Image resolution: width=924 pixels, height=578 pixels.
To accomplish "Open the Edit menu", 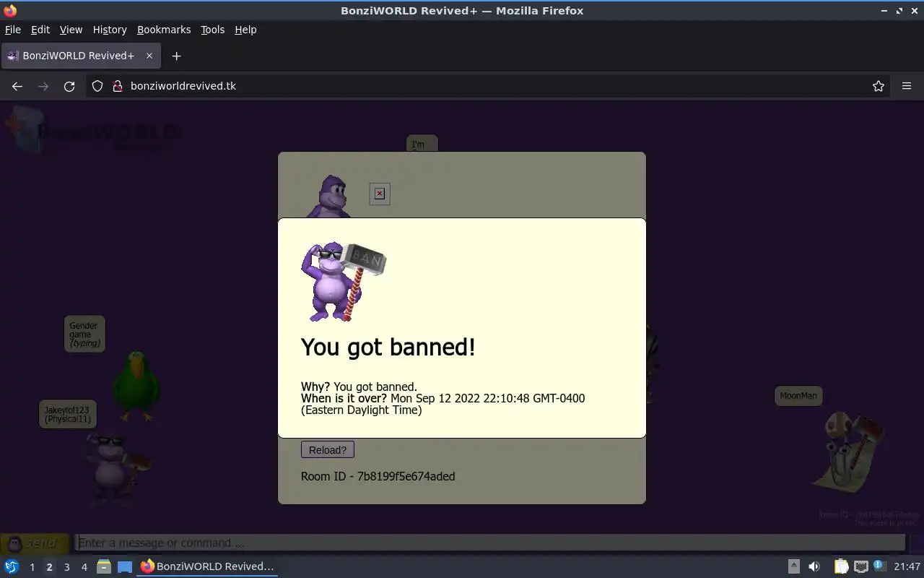I will pos(40,30).
